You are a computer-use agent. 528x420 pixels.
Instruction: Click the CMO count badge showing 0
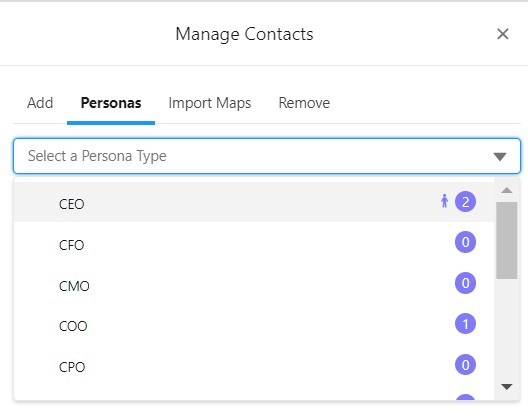[x=465, y=283]
